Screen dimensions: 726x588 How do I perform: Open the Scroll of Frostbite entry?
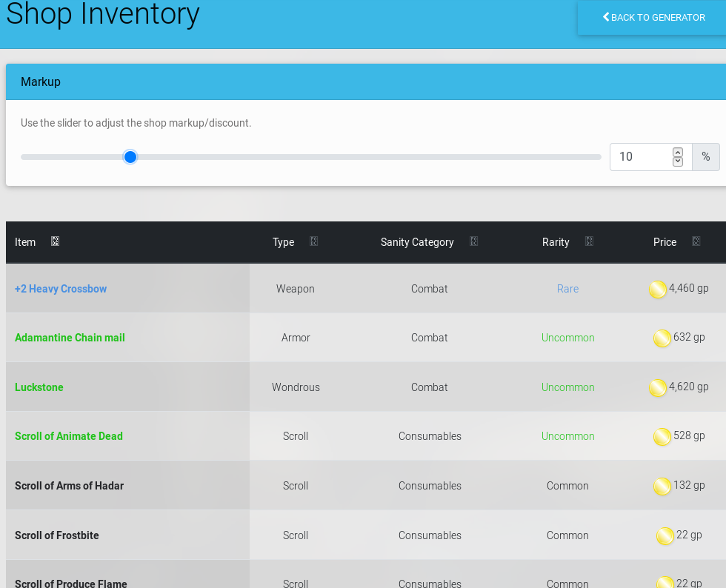click(57, 535)
